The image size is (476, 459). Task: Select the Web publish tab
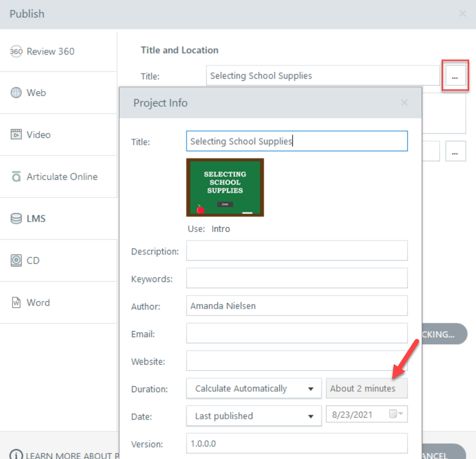pyautogui.click(x=58, y=92)
